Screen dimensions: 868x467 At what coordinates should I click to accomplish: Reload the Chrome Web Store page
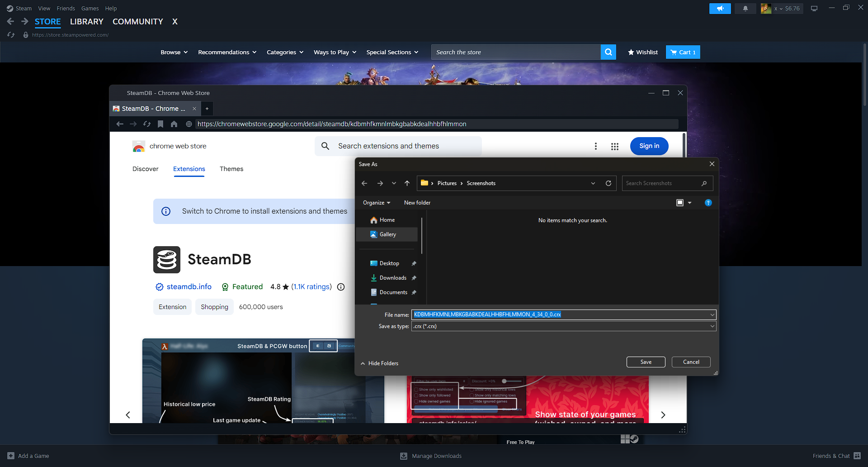click(x=147, y=124)
